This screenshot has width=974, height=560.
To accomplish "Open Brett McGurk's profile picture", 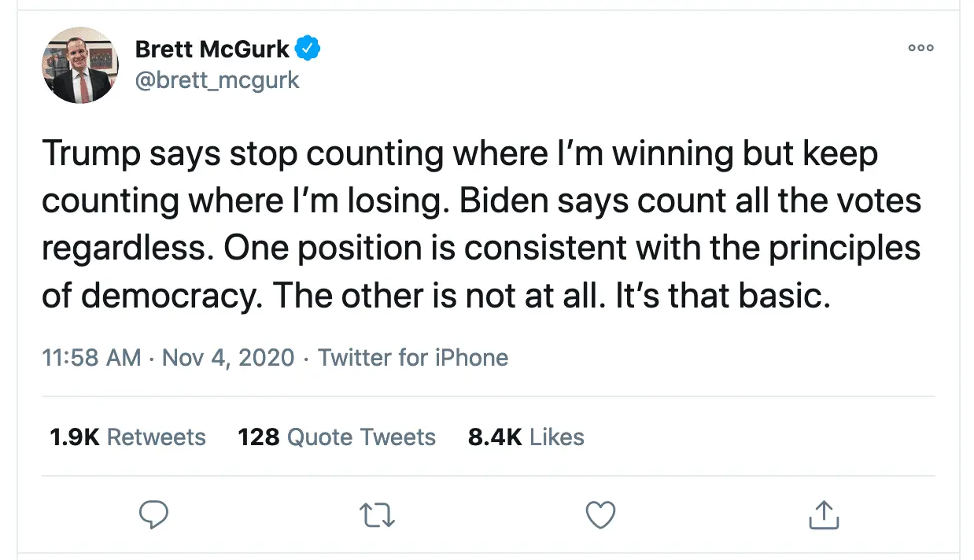I will pyautogui.click(x=79, y=65).
